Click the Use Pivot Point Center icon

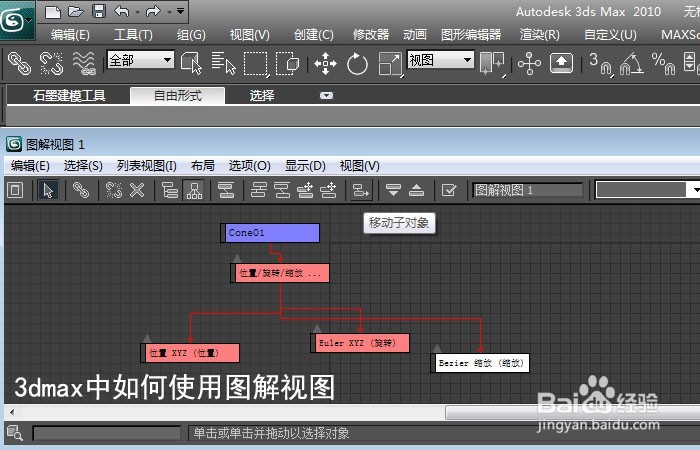(492, 63)
